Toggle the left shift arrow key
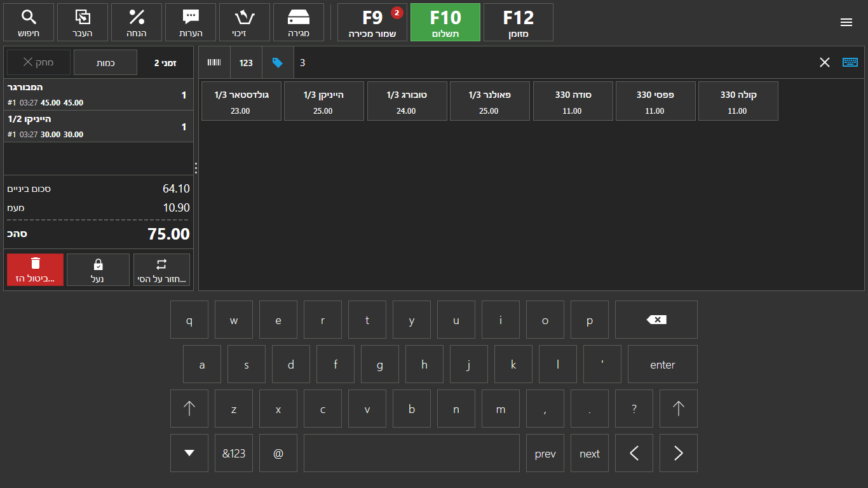This screenshot has width=868, height=488. (189, 409)
